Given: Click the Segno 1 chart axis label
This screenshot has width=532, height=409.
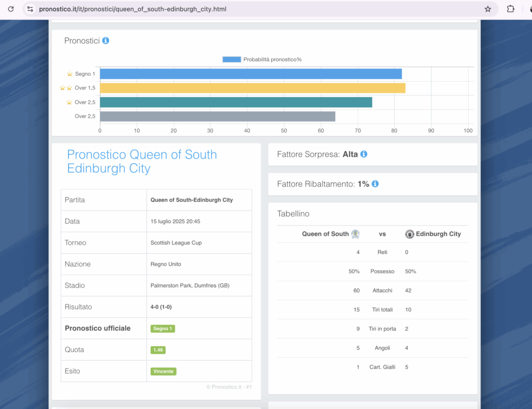Looking at the screenshot, I should [x=85, y=74].
